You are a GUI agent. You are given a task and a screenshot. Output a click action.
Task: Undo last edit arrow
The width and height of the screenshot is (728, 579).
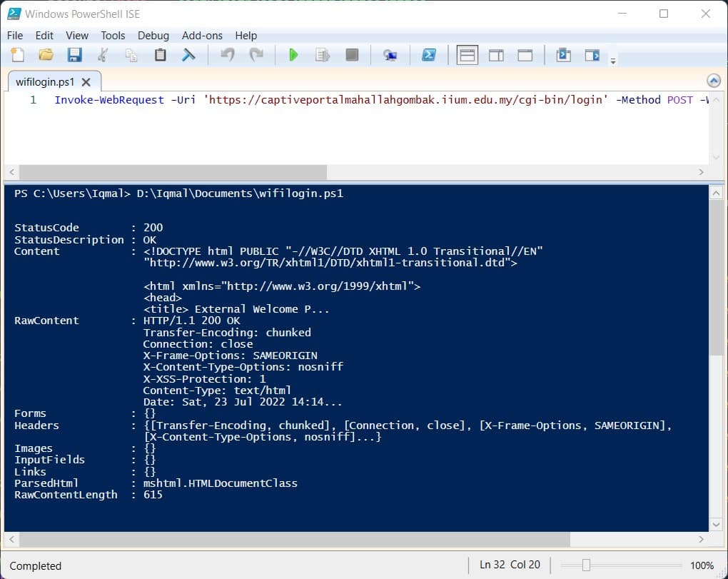tap(227, 55)
